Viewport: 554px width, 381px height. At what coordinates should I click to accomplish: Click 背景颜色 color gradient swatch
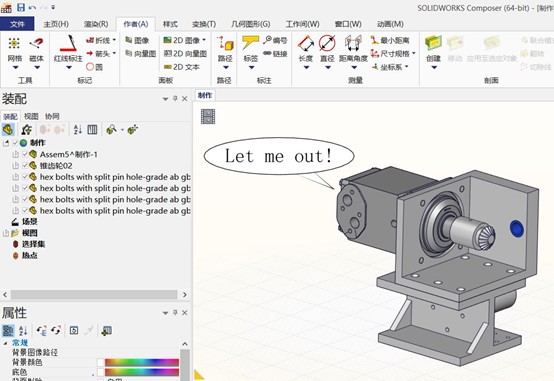142,362
